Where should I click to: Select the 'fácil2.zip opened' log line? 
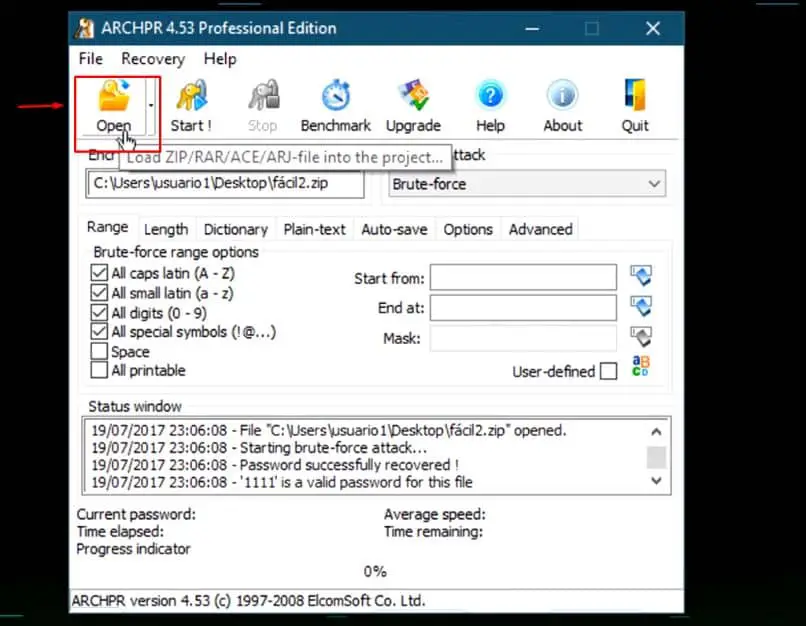tap(329, 431)
